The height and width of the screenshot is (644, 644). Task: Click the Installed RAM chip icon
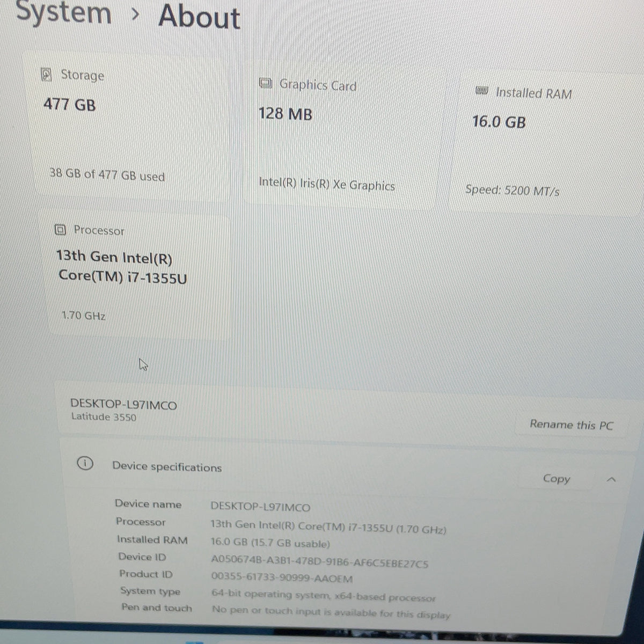tap(481, 91)
